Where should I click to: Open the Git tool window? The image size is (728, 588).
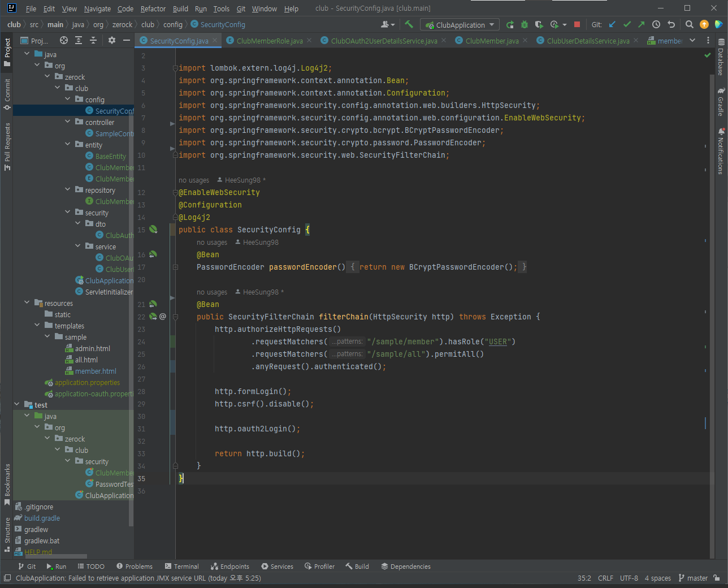tap(27, 566)
